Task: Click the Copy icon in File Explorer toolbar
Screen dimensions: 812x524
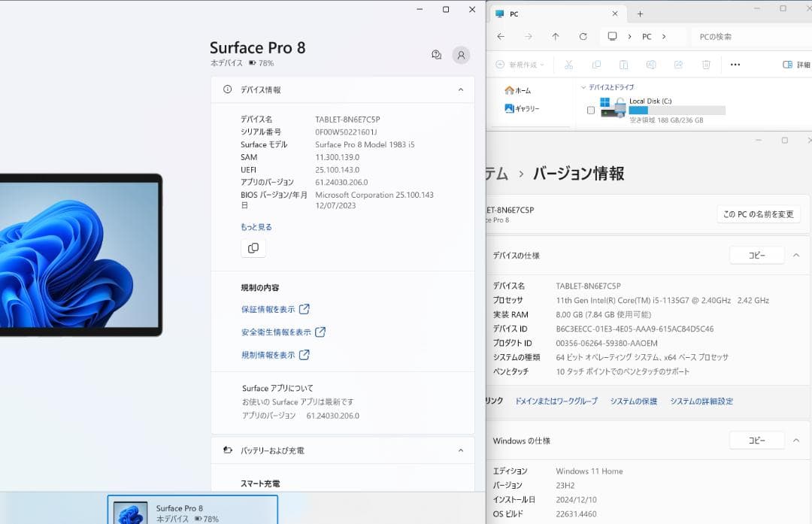Action: click(596, 65)
